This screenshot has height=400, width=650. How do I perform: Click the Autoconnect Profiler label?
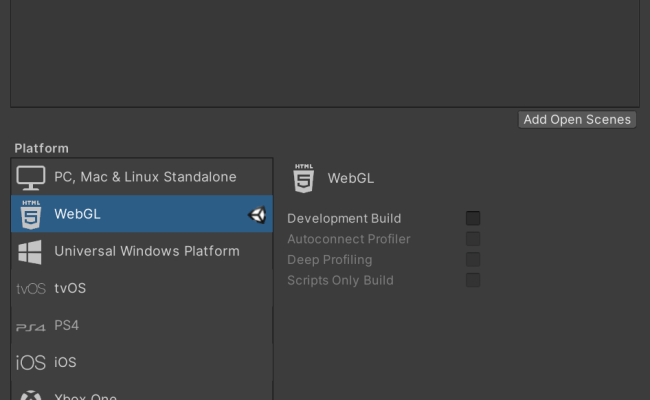pos(349,239)
